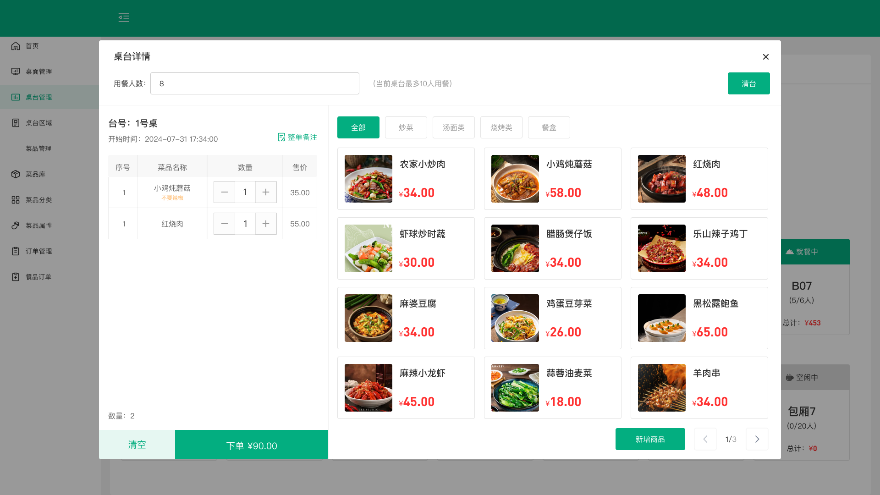Viewport: 880px width, 495px height.
Task: Add 麻辣小龙虾 dish card
Action: point(406,387)
